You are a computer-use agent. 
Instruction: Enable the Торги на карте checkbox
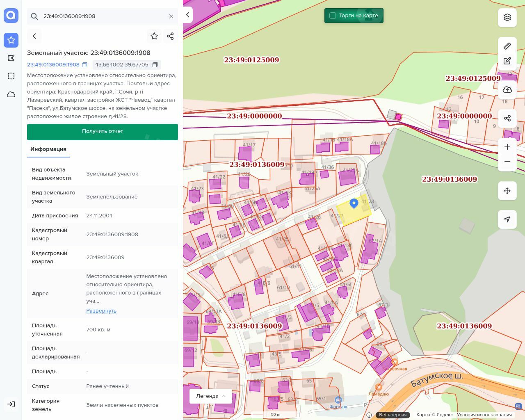click(333, 16)
